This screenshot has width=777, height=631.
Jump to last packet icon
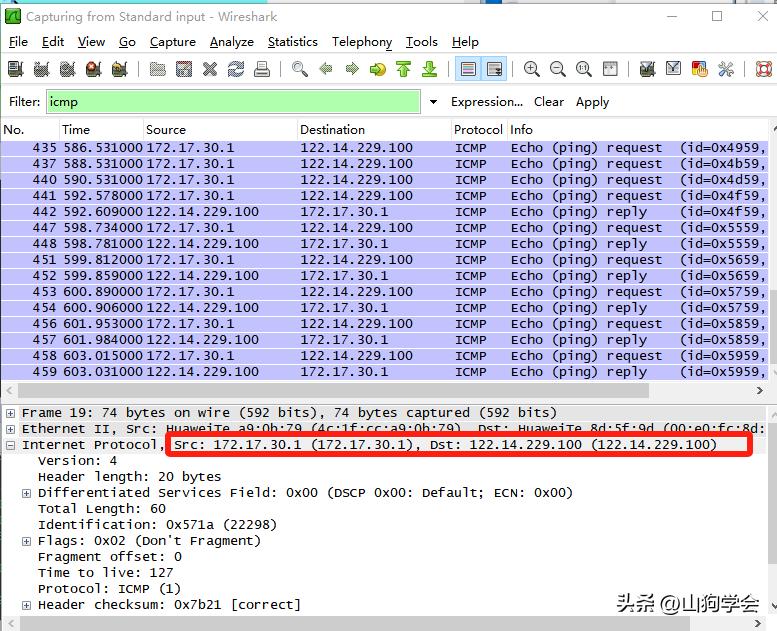(x=430, y=69)
